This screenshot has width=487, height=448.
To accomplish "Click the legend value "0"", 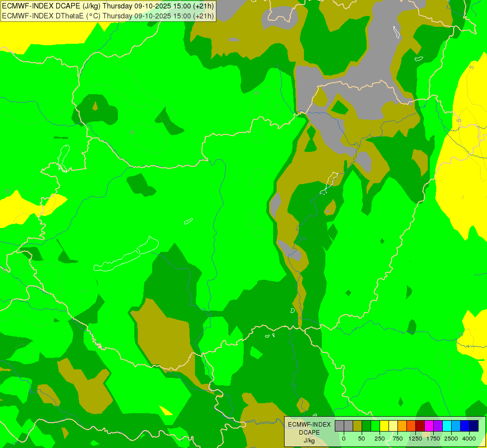I will click(x=344, y=439).
